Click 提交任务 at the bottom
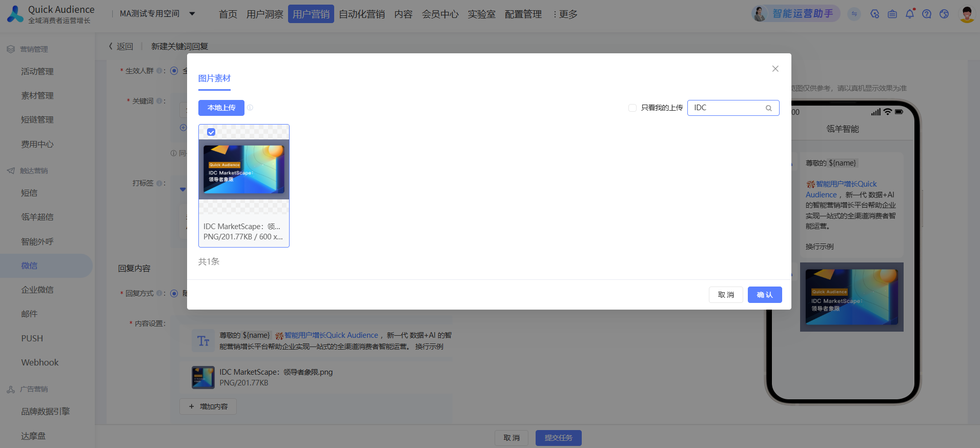This screenshot has height=448, width=980. click(559, 438)
